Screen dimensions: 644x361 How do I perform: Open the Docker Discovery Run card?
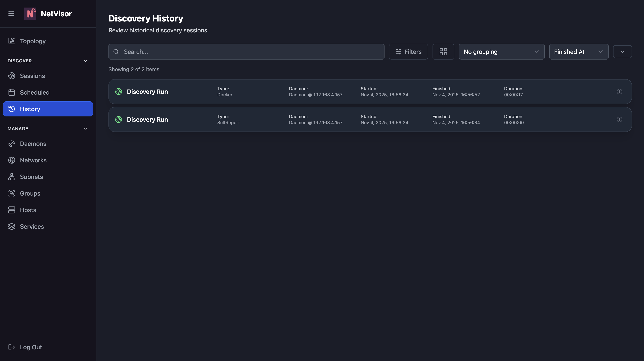point(370,92)
